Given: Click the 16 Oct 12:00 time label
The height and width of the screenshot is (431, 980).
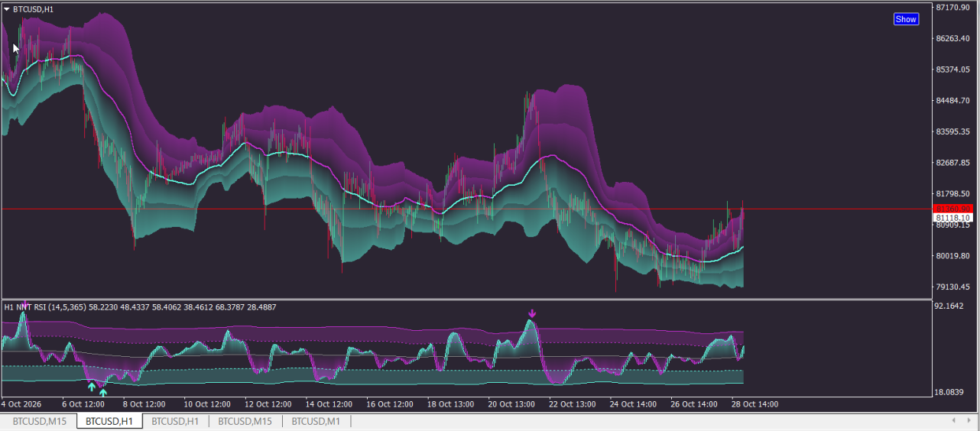Looking at the screenshot, I should [391, 403].
